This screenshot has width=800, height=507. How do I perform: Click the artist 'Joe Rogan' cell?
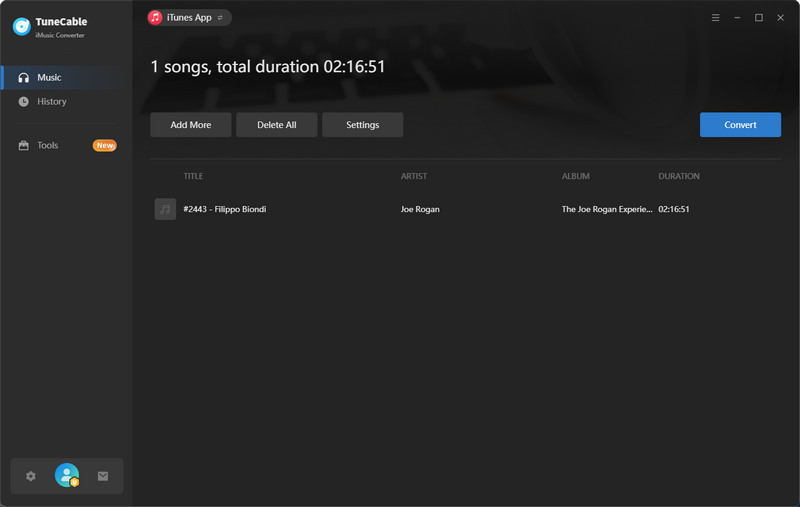[x=420, y=209]
